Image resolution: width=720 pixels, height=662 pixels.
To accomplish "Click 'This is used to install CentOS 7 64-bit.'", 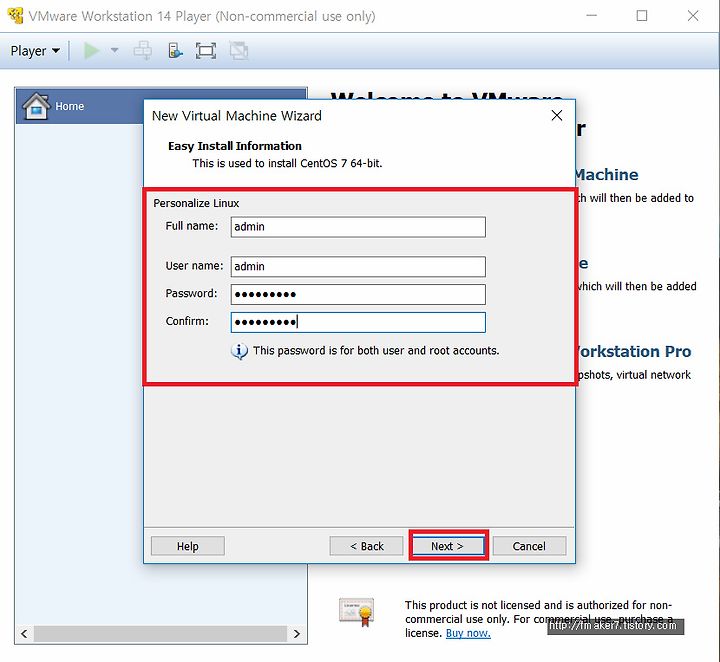I will [x=287, y=163].
